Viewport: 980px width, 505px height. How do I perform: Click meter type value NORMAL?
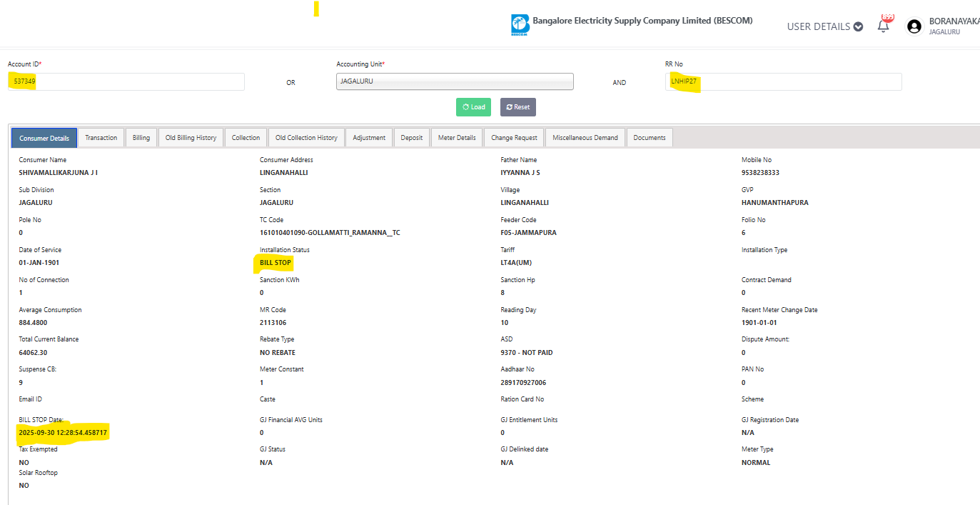click(x=756, y=463)
